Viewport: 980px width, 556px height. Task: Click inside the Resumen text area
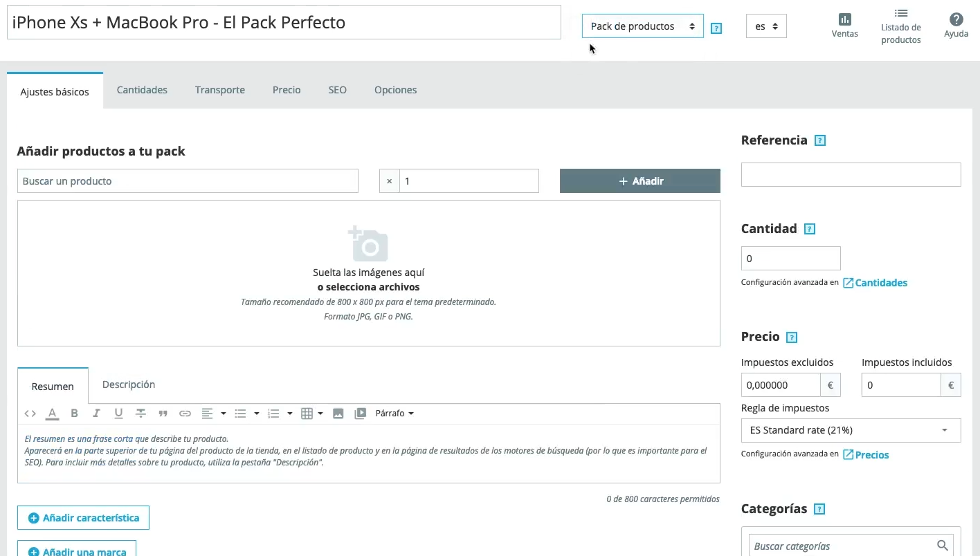coord(368,453)
